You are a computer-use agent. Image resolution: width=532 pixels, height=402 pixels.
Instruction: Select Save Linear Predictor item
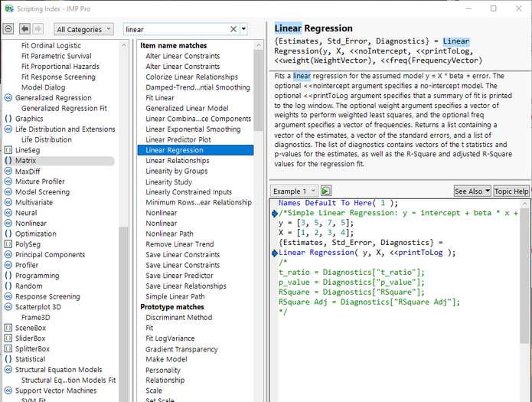coord(179,276)
